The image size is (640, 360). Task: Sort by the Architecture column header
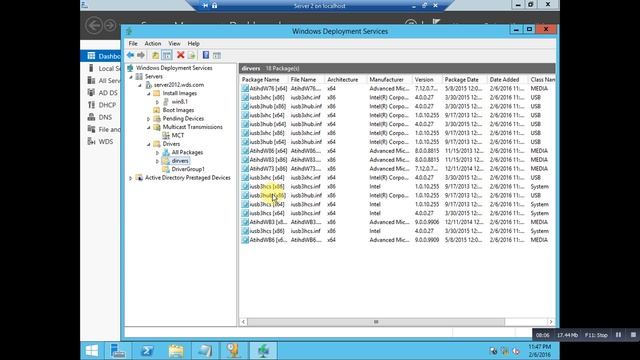346,80
